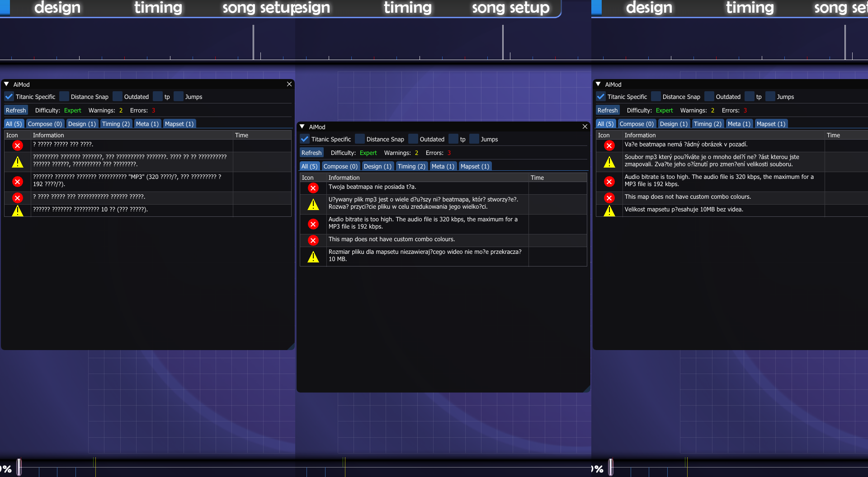Open Compose (0) tab in left AiMod window
Viewport: 868px width, 477px height.
[45, 124]
